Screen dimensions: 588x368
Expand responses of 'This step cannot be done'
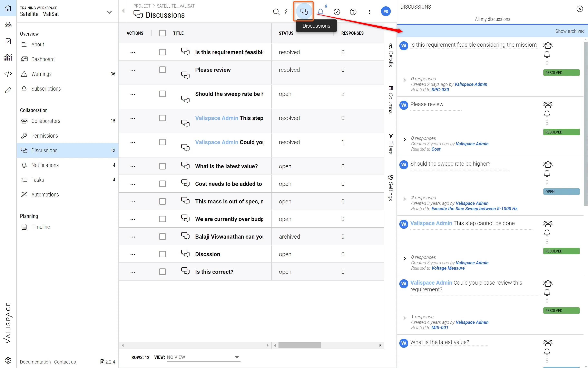pos(404,258)
